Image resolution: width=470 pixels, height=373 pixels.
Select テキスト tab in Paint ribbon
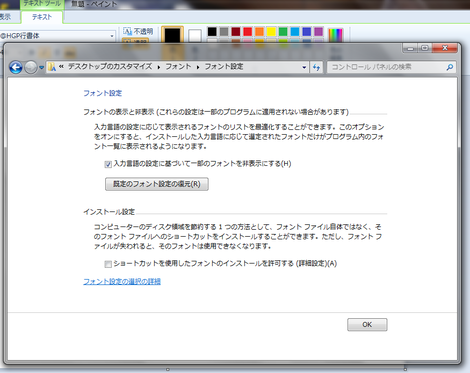coord(42,17)
